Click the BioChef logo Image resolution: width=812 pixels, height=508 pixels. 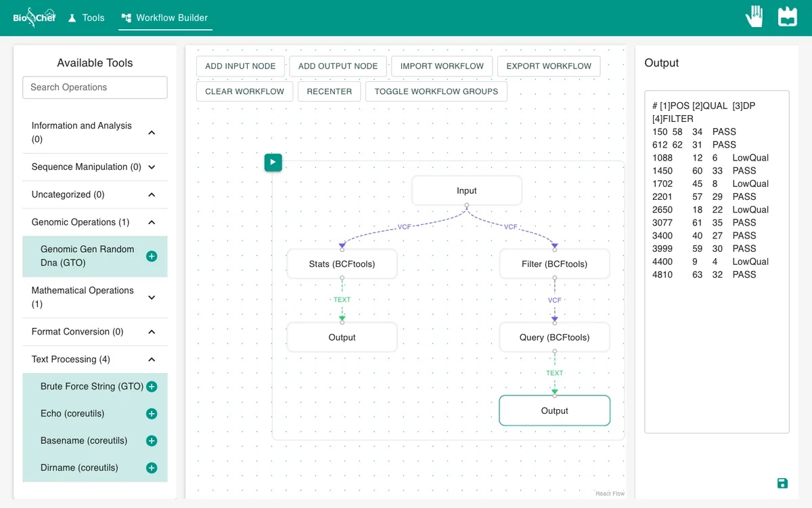(x=35, y=18)
